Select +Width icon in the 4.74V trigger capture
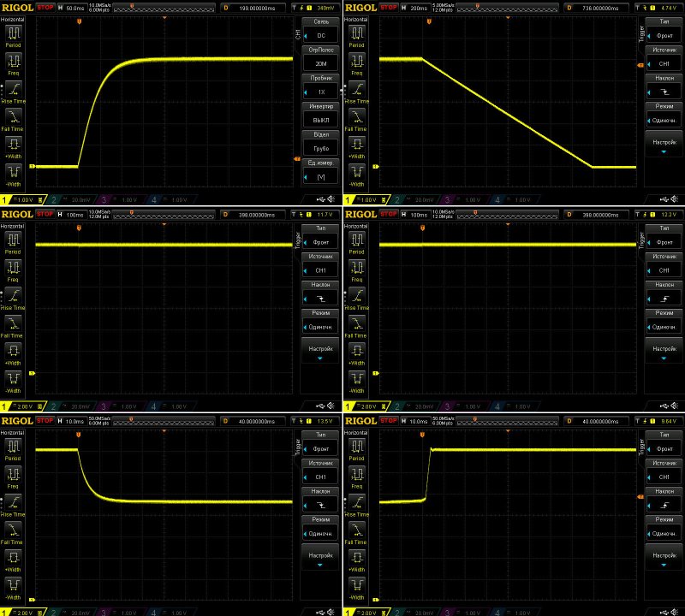Viewport: 685px width, 616px height. pyautogui.click(x=357, y=144)
